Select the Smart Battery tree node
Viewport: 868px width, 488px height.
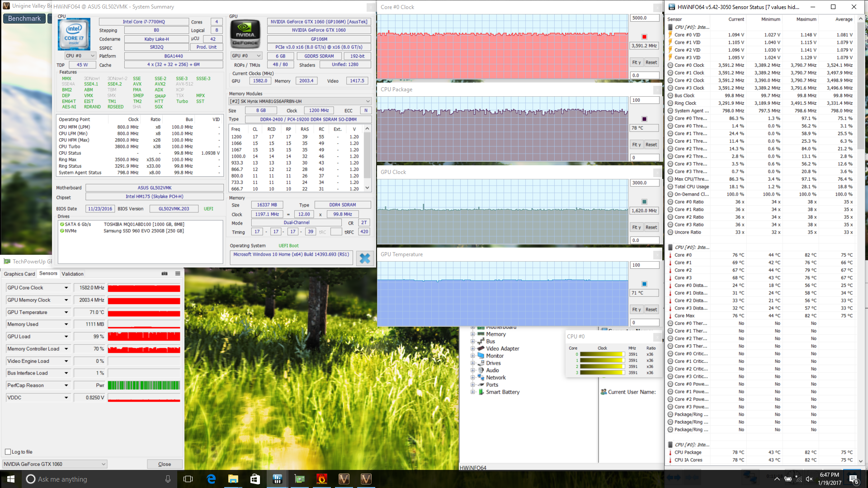pos(502,392)
